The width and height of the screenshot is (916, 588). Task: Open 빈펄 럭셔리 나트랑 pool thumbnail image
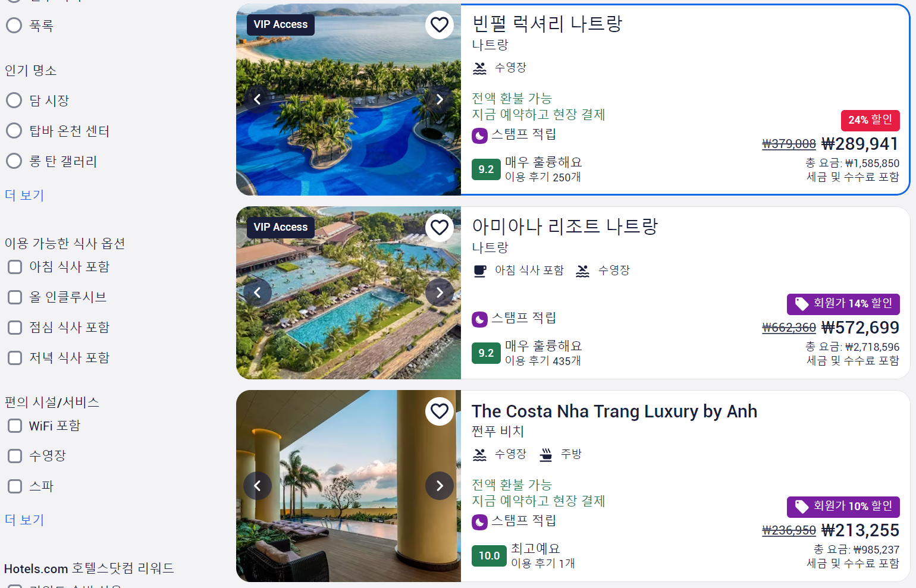pos(349,99)
